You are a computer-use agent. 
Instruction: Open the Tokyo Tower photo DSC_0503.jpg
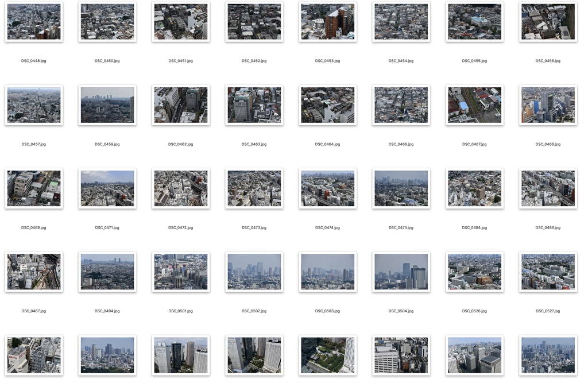click(327, 272)
